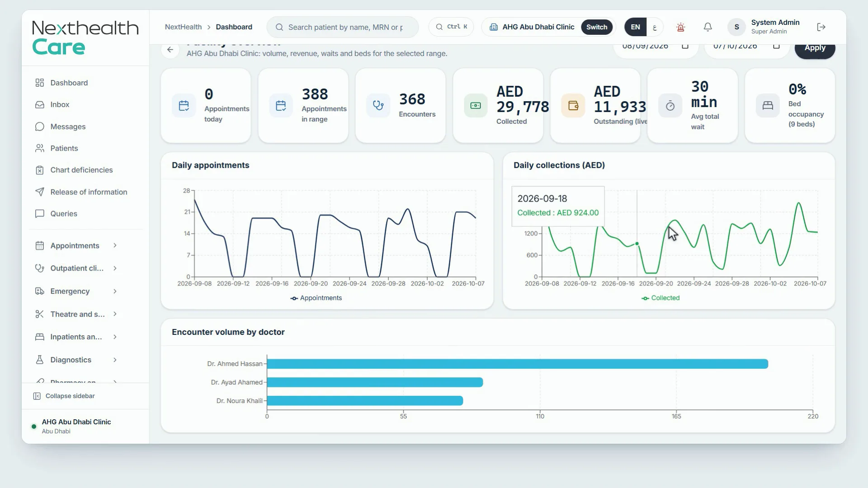Click the Apply date range button
This screenshot has height=488, width=868.
815,49
